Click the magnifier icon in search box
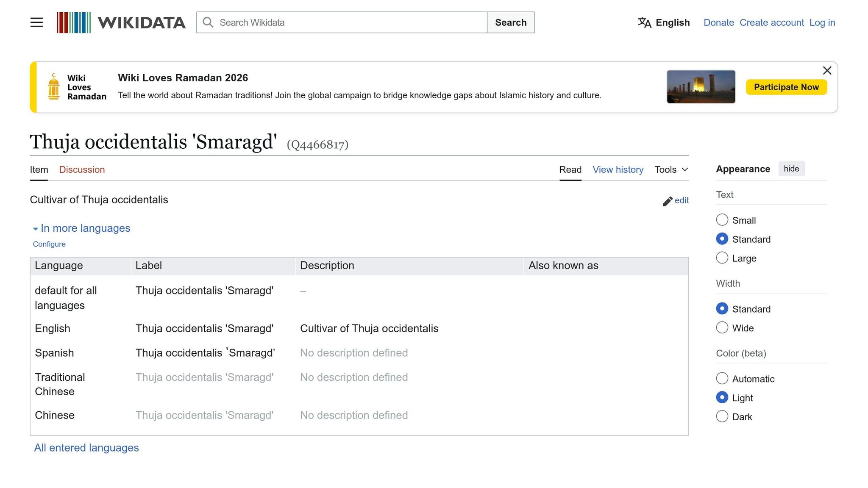 (x=208, y=22)
